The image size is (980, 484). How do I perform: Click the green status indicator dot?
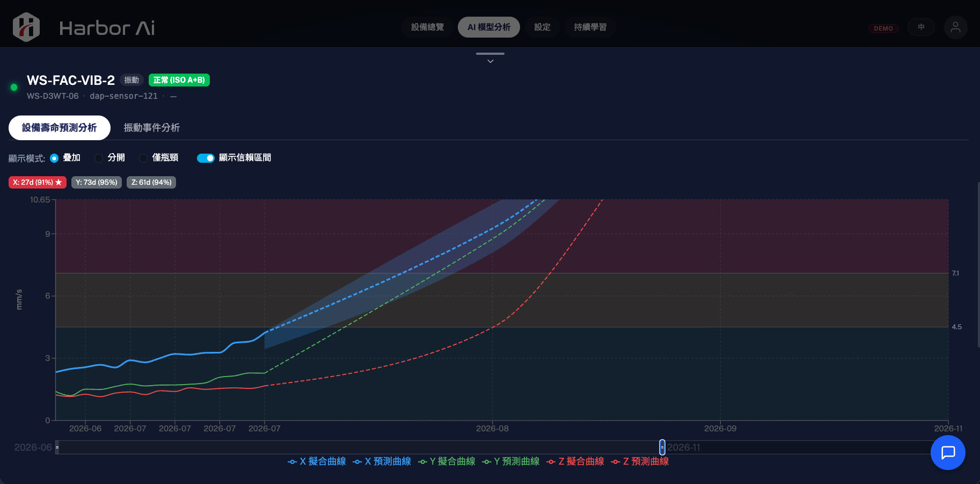click(14, 87)
